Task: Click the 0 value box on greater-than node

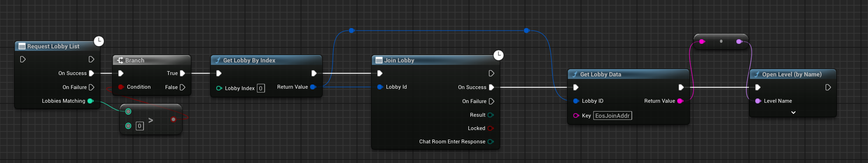Action: [139, 126]
